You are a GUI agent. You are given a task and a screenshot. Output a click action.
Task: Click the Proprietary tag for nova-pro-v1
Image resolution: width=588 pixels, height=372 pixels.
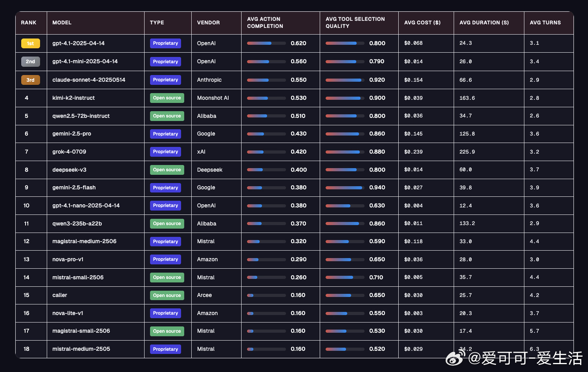pyautogui.click(x=165, y=259)
